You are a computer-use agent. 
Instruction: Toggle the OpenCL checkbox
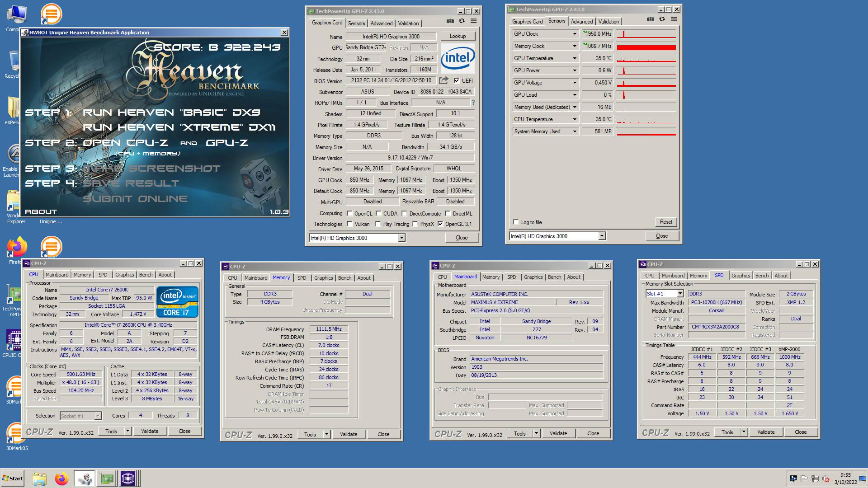349,214
